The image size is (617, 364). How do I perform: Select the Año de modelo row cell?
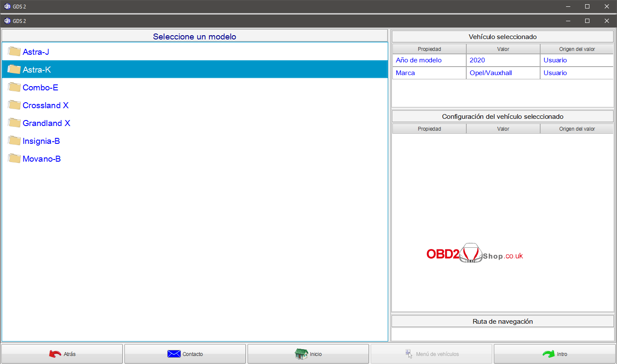[419, 60]
